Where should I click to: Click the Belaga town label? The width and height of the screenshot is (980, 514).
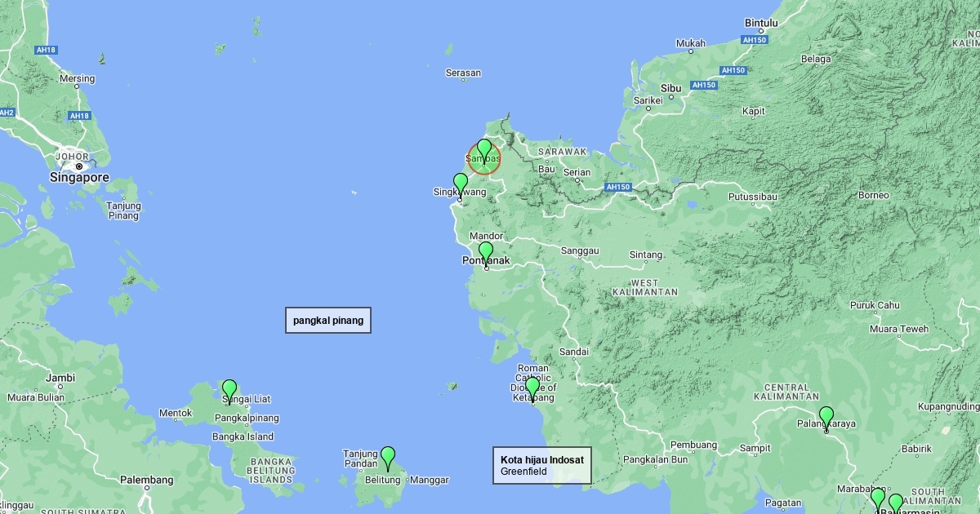pyautogui.click(x=815, y=59)
